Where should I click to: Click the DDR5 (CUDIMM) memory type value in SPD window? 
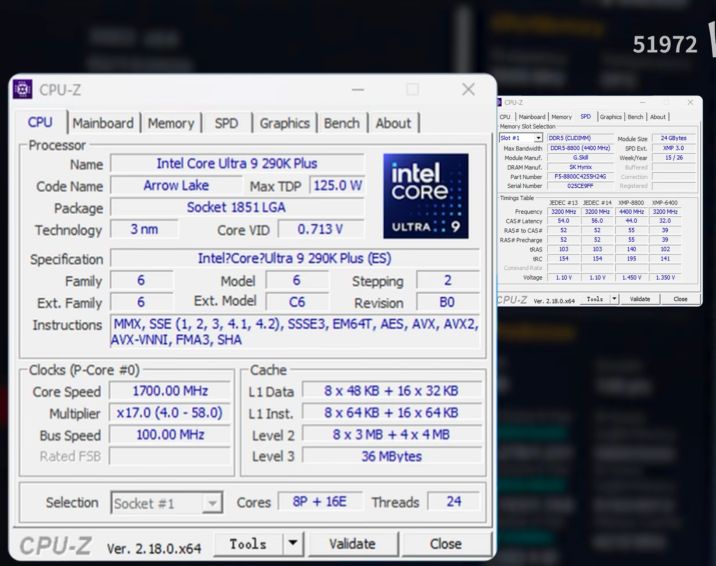(580, 138)
